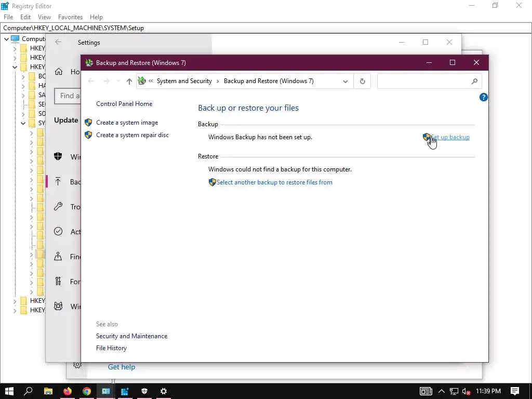Collapse the third HKEY node in registry tree
The height and width of the screenshot is (399, 532).
coord(15,67)
